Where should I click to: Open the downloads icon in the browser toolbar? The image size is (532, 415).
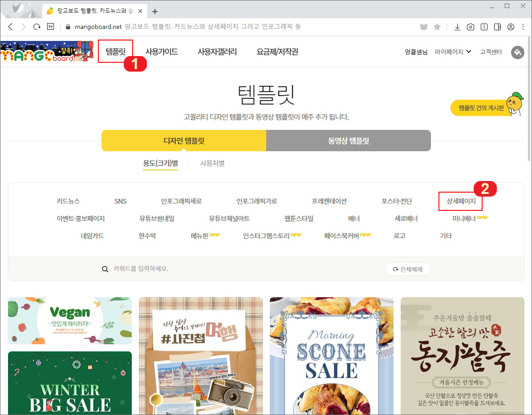tap(457, 27)
